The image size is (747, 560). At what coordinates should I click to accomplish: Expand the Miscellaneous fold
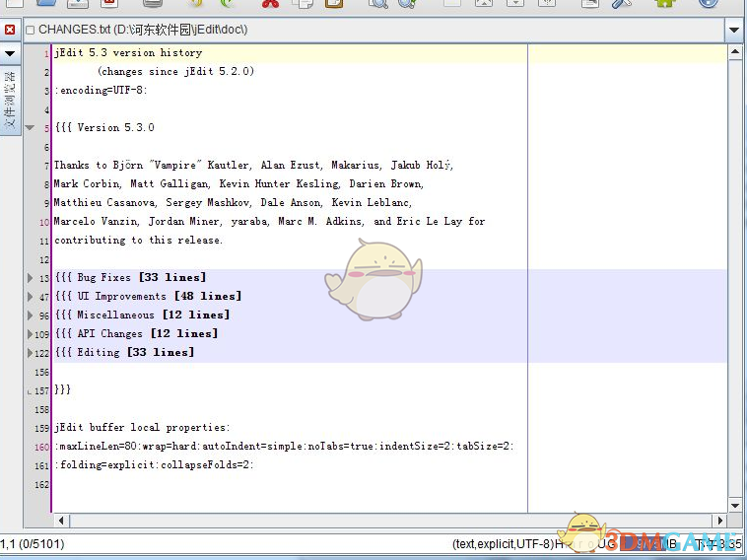point(30,315)
